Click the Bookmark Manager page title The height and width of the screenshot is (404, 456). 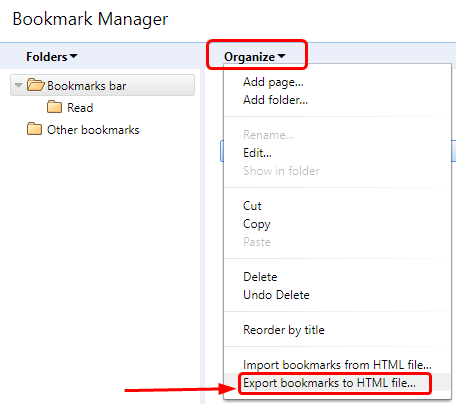pyautogui.click(x=90, y=19)
